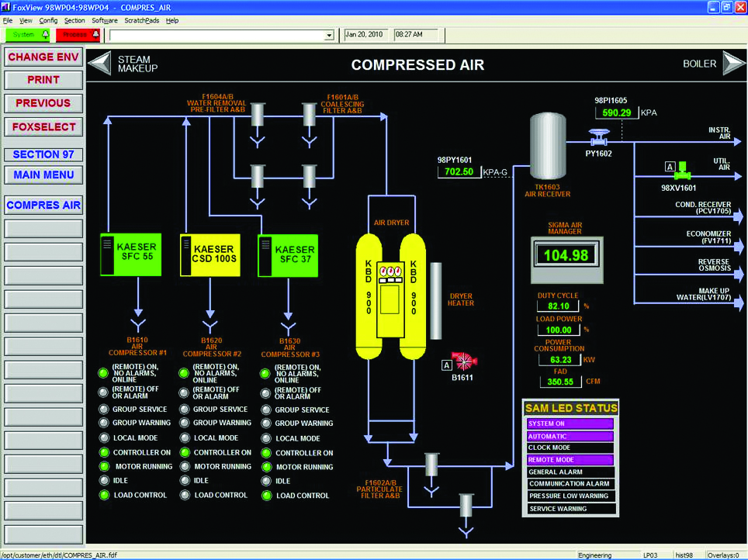Select the green 98XV1601 valve icon
Image resolution: width=748 pixels, height=560 pixels.
point(683,171)
